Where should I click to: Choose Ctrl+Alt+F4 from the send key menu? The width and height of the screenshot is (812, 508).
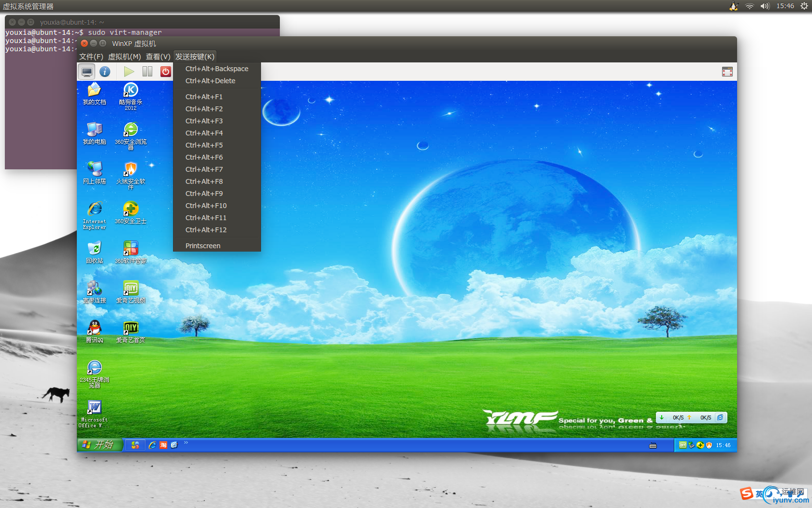click(x=217, y=133)
